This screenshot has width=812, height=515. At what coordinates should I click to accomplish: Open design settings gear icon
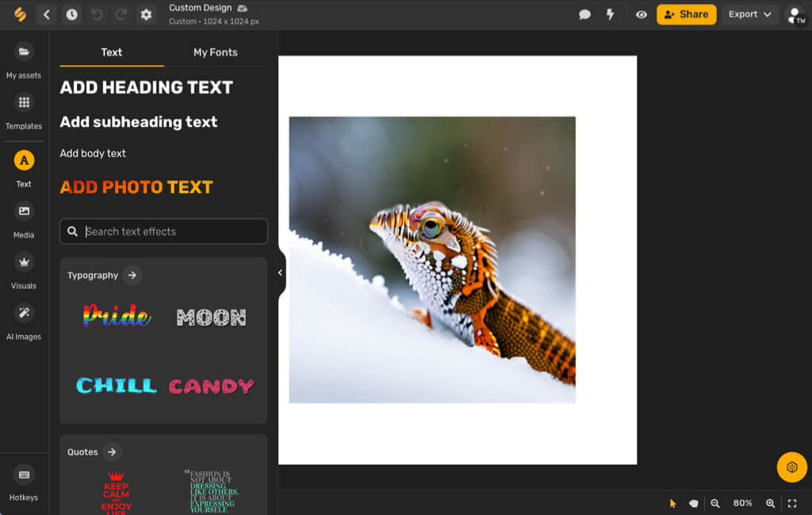146,14
